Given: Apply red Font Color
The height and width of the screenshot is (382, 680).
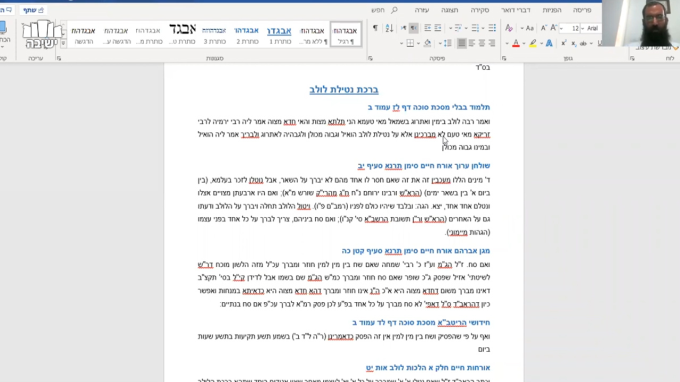Looking at the screenshot, I should 516,43.
